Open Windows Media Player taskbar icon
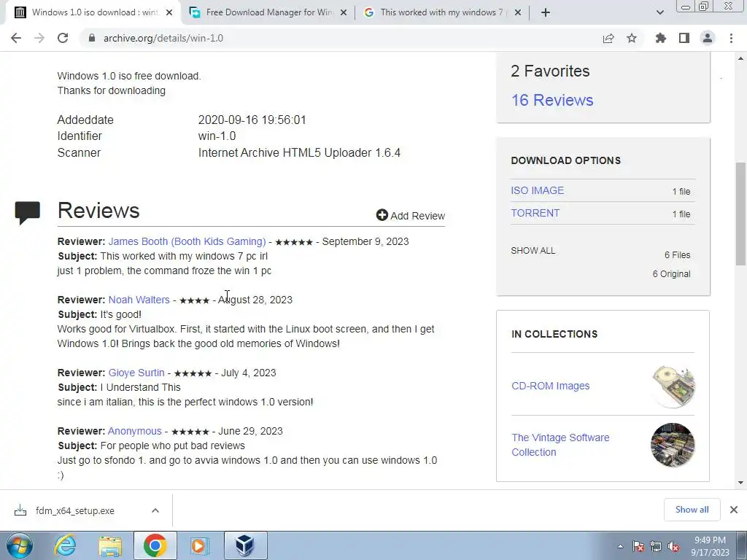This screenshot has width=747, height=560. point(200,545)
